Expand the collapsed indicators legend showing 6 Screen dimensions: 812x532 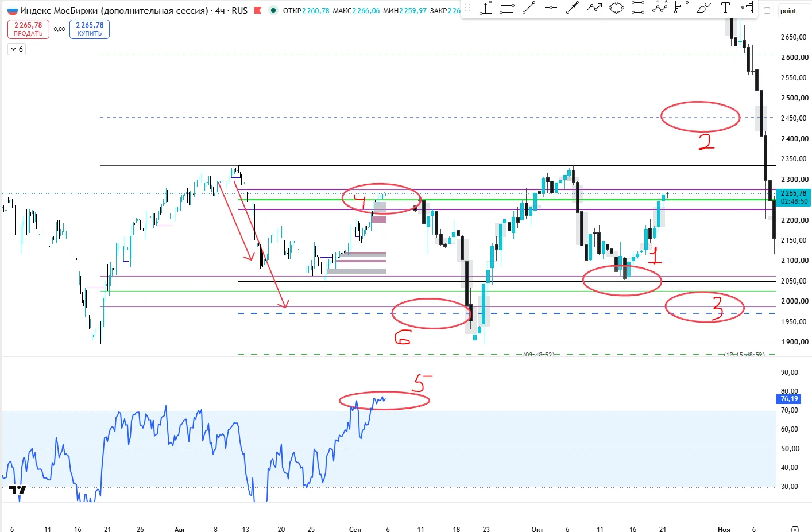click(x=17, y=49)
